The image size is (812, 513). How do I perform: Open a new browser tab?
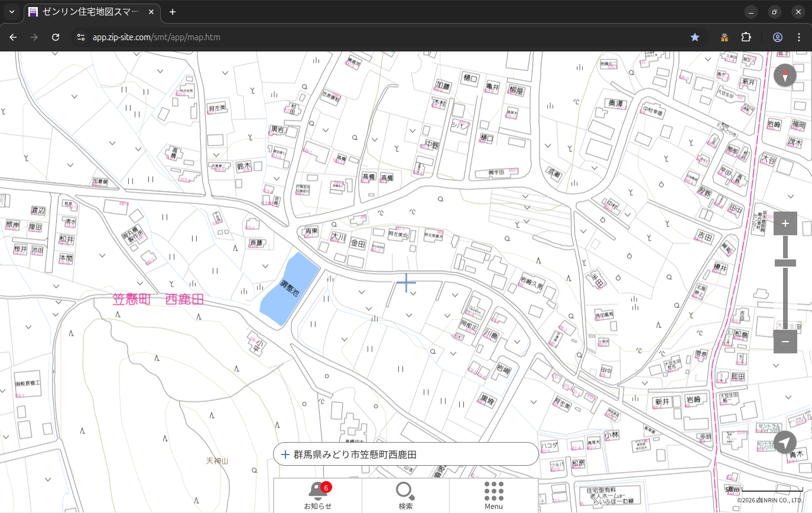[173, 12]
